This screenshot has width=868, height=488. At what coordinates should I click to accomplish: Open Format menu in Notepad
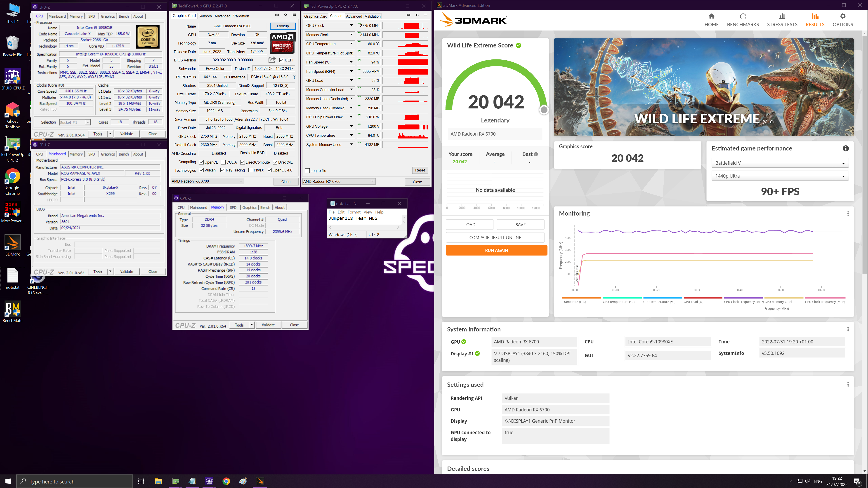click(x=354, y=212)
